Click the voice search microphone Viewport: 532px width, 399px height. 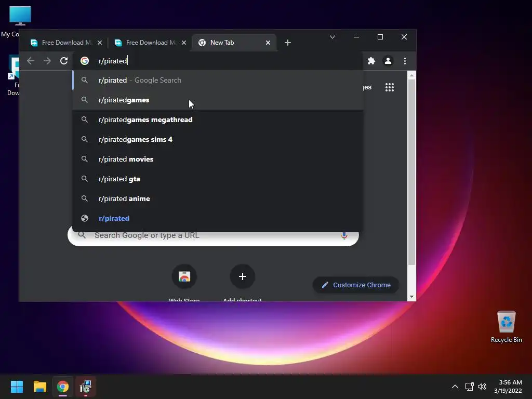pyautogui.click(x=344, y=235)
